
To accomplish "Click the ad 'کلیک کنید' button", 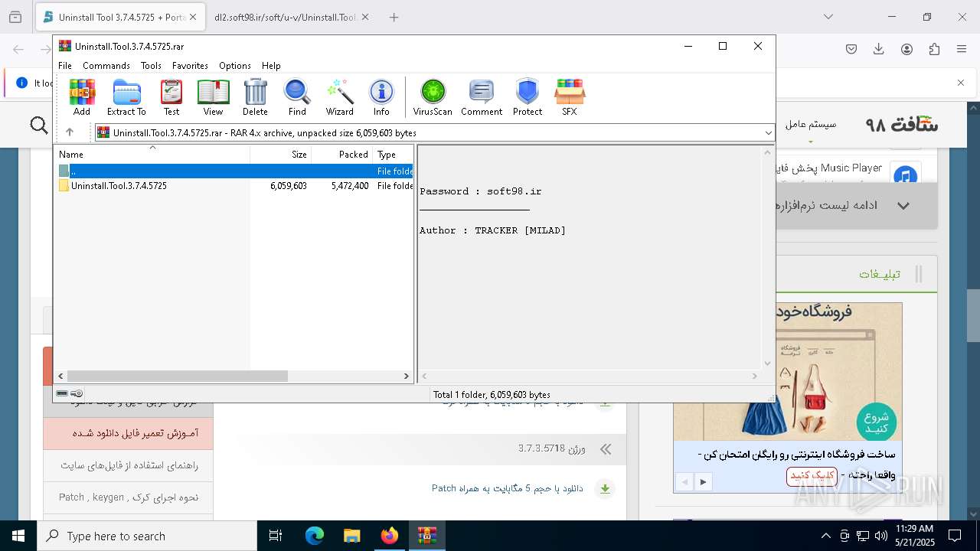I will click(812, 475).
